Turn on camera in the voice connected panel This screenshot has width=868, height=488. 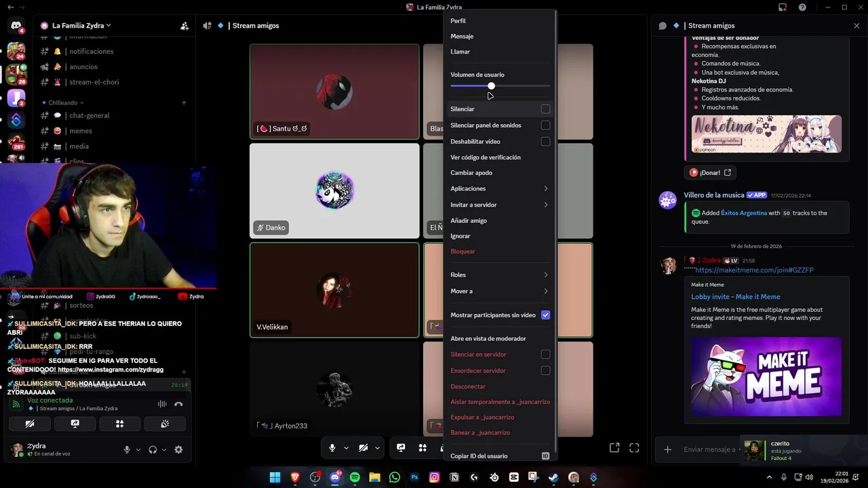30,424
